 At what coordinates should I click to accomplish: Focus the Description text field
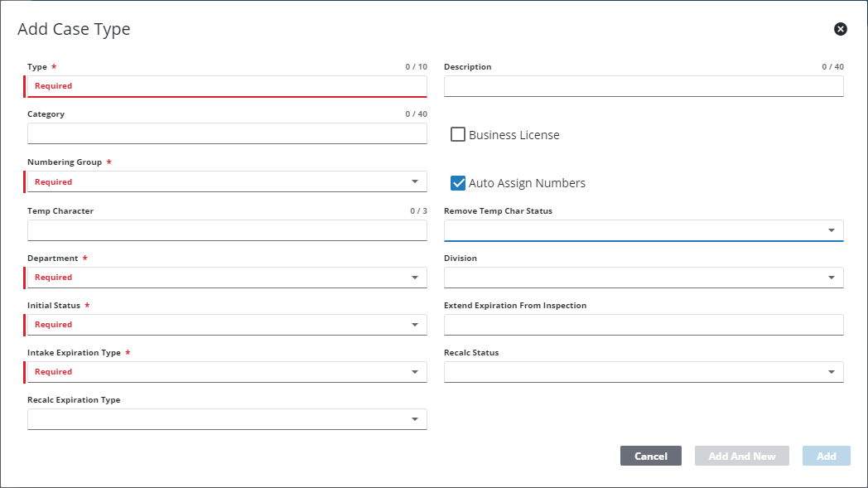[x=643, y=86]
